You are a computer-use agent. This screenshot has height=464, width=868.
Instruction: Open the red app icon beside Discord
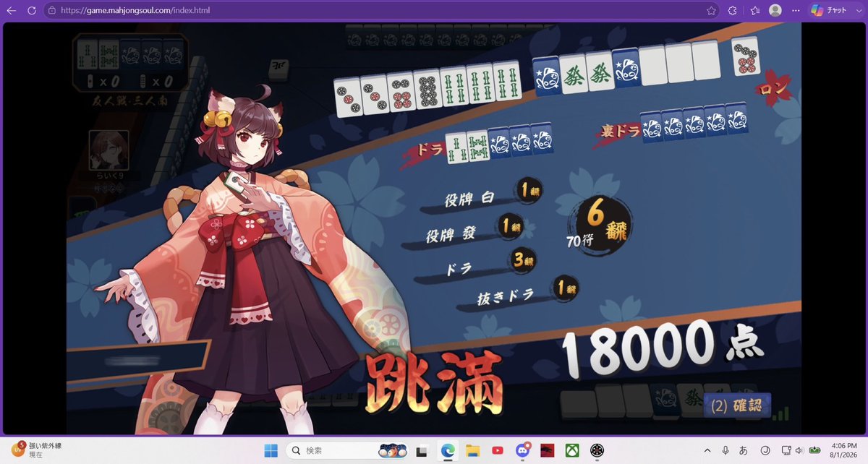[548, 450]
